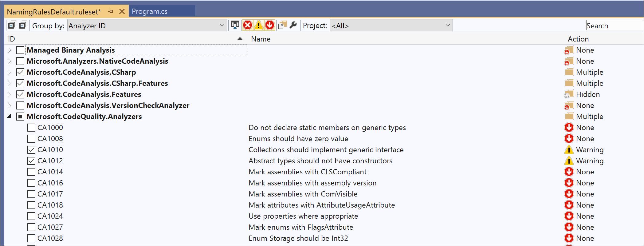Click None action icon for CA1016

569,183
